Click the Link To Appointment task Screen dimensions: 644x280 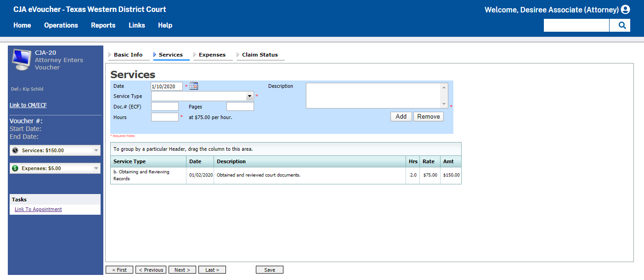pyautogui.click(x=38, y=209)
